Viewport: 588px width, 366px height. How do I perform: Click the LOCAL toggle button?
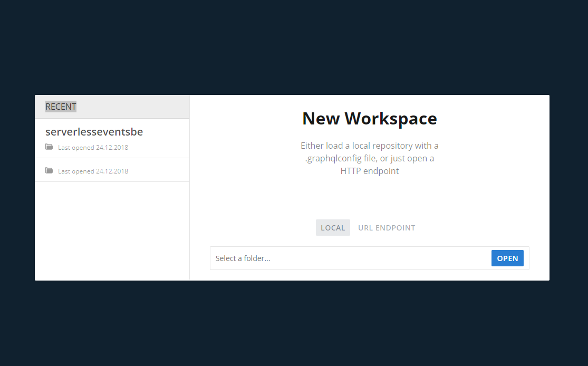333,227
